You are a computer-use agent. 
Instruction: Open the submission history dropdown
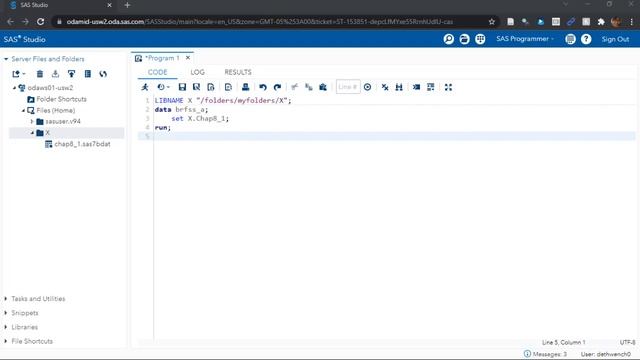[163, 87]
